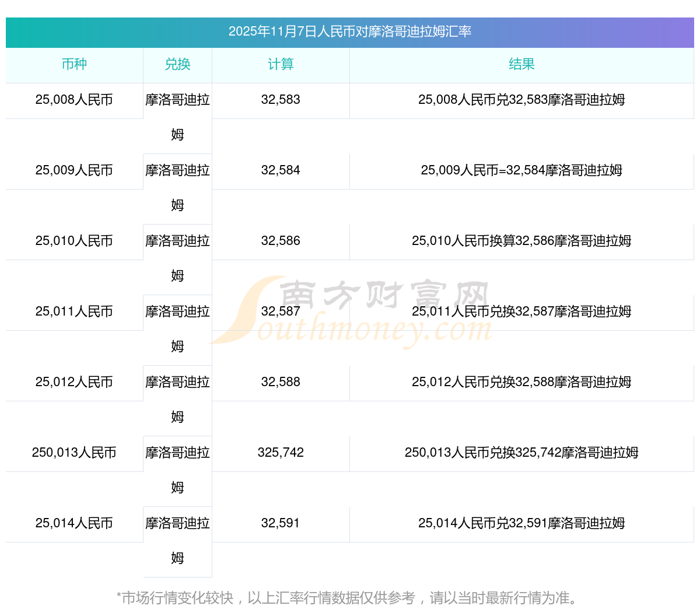
Task: Click the calculated value 32,586
Action: pos(281,241)
